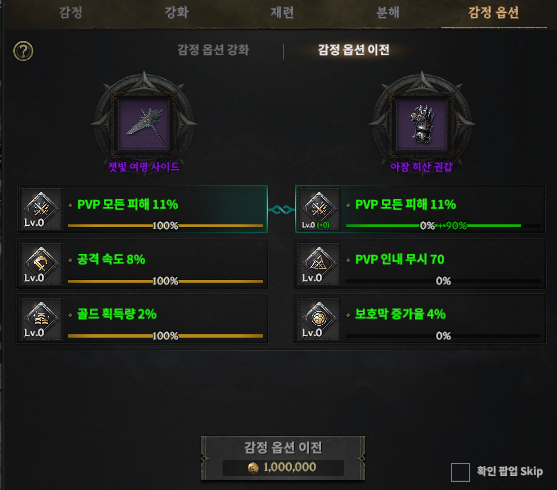This screenshot has width=557, height=490.
Task: Enable the 확인 팝업 Skip checkbox
Action: pos(460,472)
